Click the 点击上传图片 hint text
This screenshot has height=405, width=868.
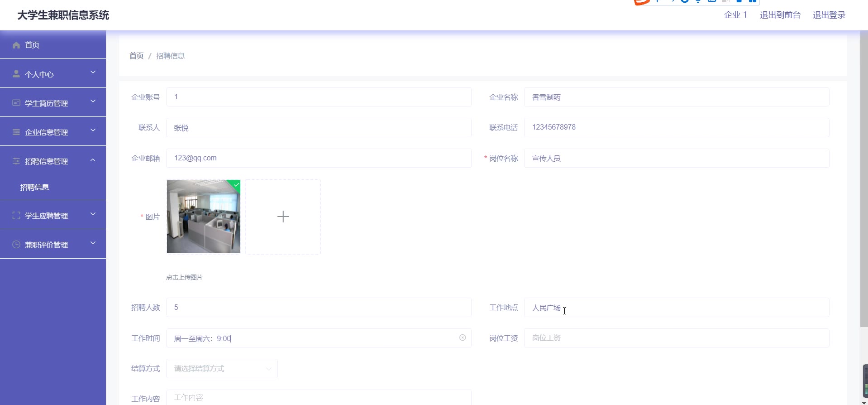[x=184, y=277]
